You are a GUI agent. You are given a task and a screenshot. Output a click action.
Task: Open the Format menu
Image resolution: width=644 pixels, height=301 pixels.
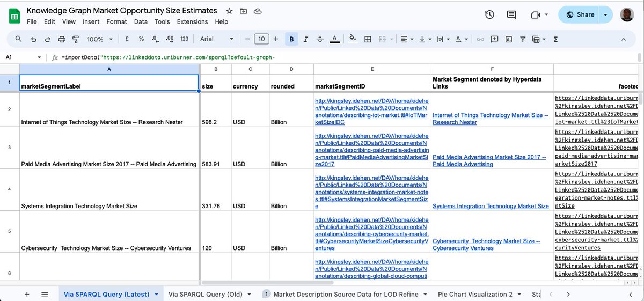click(116, 22)
